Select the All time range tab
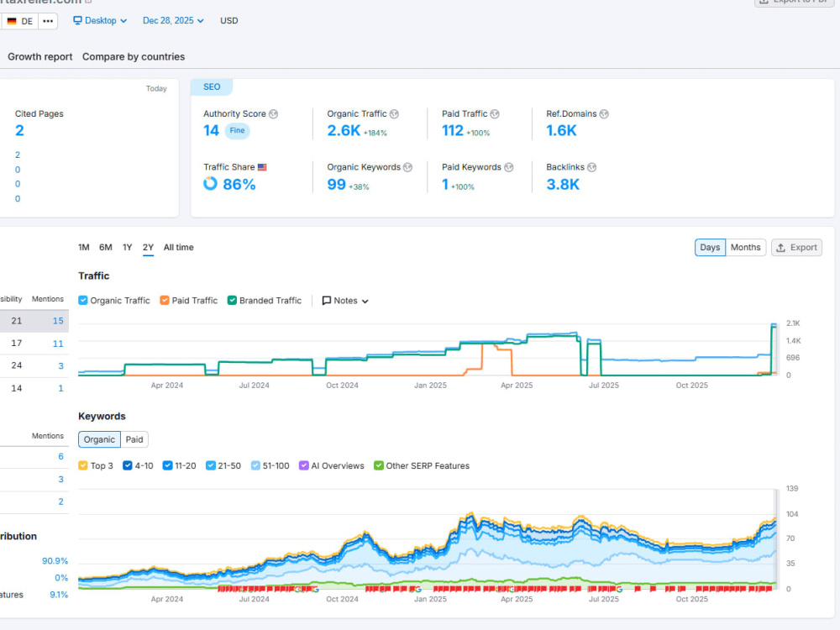Image resolution: width=840 pixels, height=630 pixels. click(178, 248)
